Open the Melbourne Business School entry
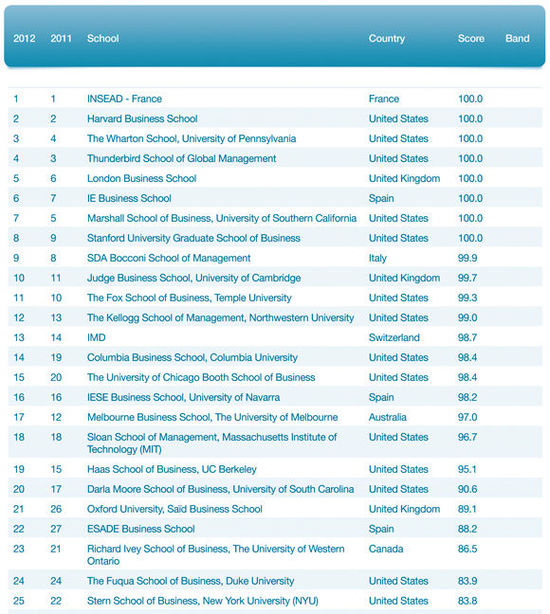This screenshot has width=550, height=614. pos(213,417)
